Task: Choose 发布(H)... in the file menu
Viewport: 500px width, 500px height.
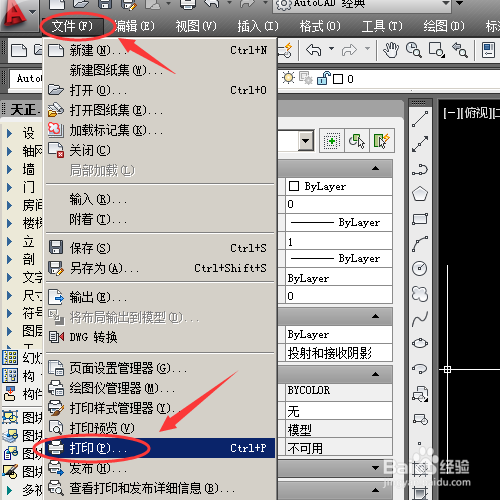Action: (160, 468)
